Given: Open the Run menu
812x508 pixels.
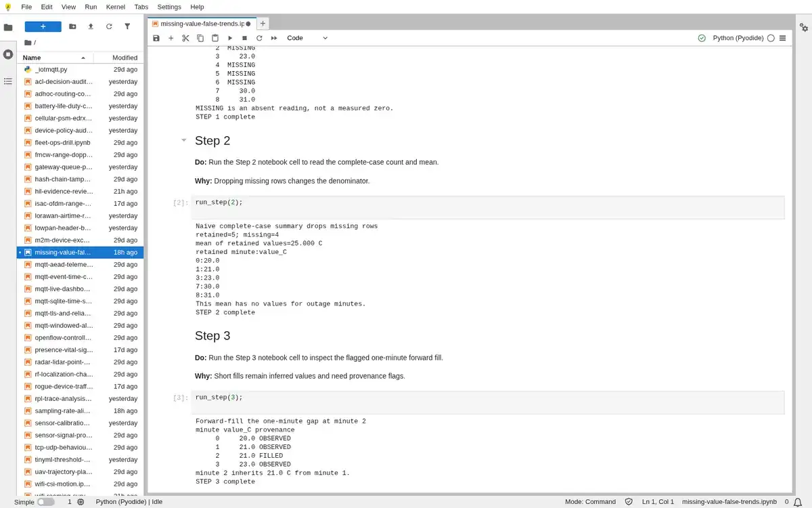Looking at the screenshot, I should point(91,7).
